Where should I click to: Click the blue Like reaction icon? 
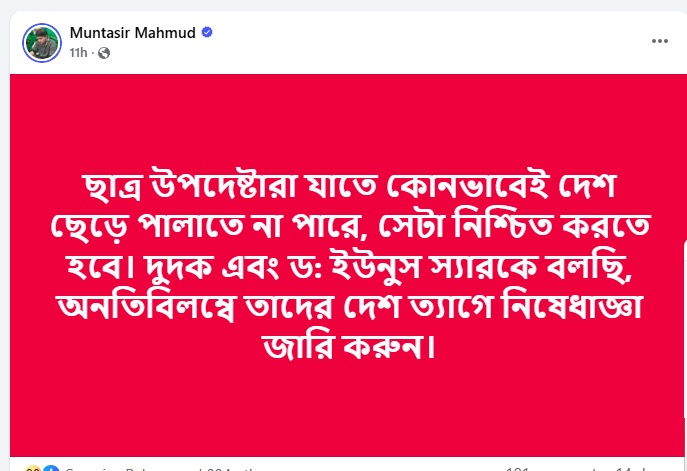pos(48,468)
